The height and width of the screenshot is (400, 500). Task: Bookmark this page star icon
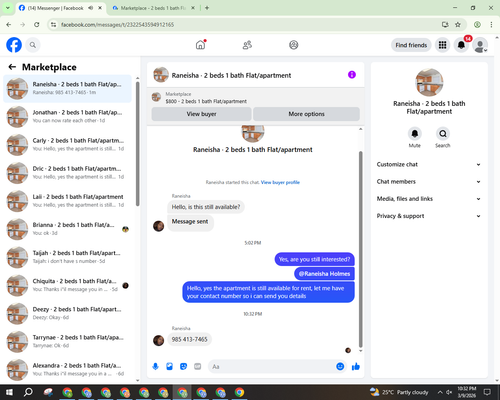coord(458,24)
